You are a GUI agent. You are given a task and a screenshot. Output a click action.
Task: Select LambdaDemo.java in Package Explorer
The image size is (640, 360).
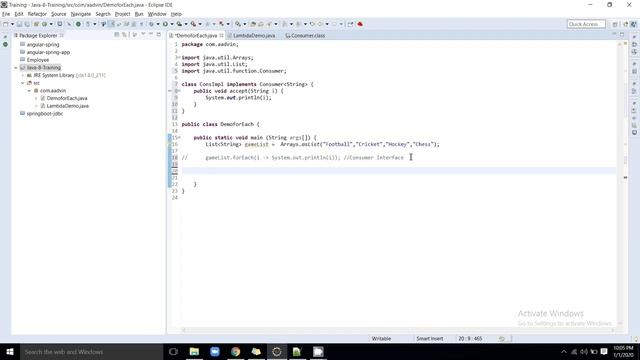click(x=67, y=106)
